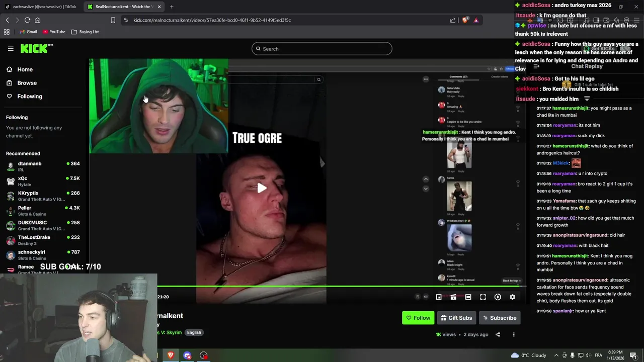Click M3kick emote in chat replay
This screenshot has height=362, width=644.
pyautogui.click(x=576, y=163)
